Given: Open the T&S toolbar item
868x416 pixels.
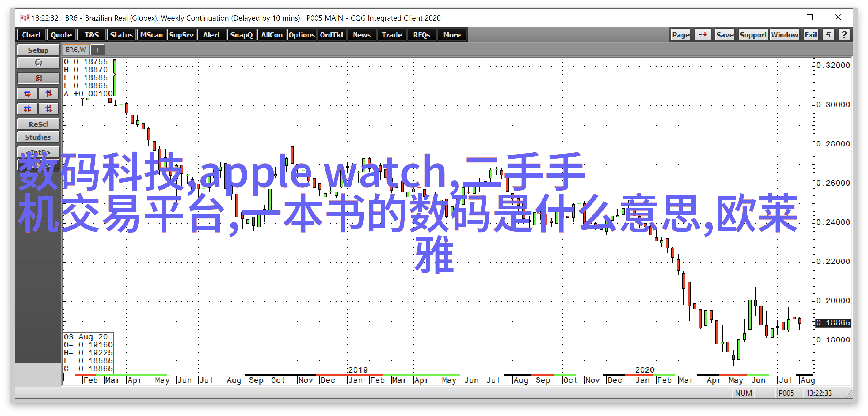Looking at the screenshot, I should [x=91, y=35].
